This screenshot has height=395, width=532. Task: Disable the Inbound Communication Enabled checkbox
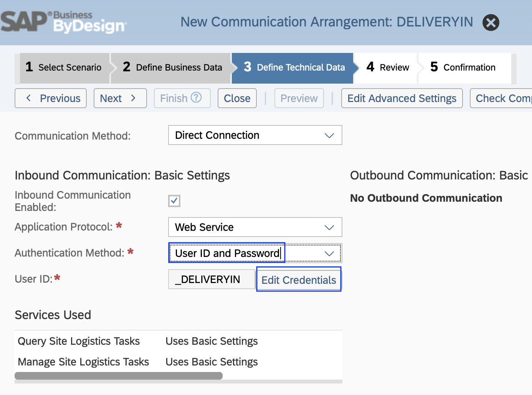click(x=174, y=201)
